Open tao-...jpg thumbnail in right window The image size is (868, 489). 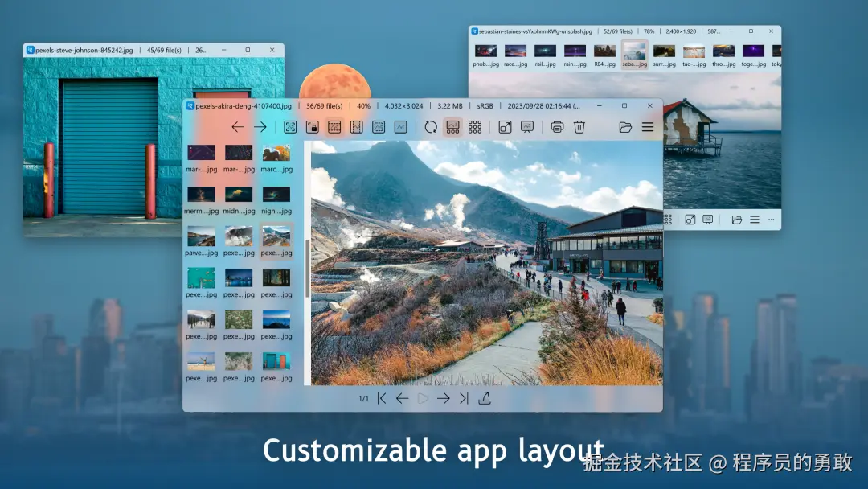point(694,55)
